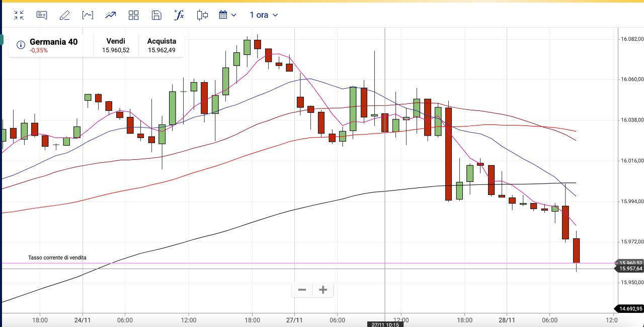Image resolution: width=644 pixels, height=327 pixels.
Task: Click the 27/11 10:15 crosshair time label
Action: [x=385, y=324]
